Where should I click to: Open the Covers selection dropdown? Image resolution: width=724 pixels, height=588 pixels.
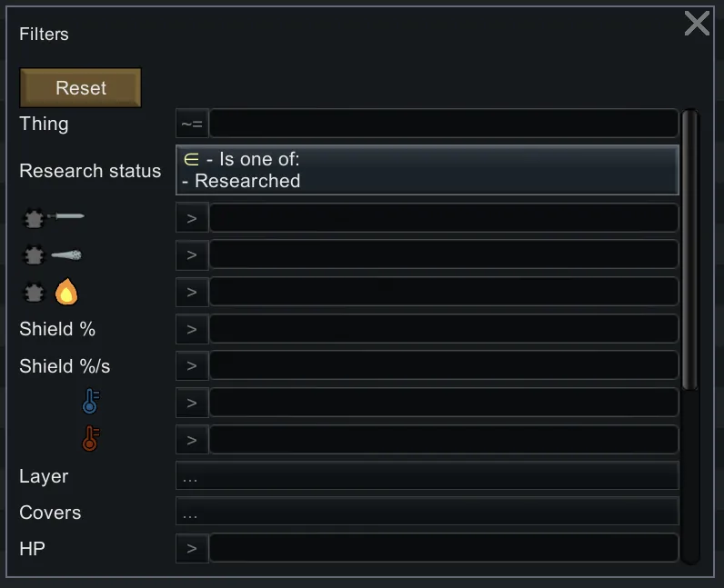tap(427, 513)
